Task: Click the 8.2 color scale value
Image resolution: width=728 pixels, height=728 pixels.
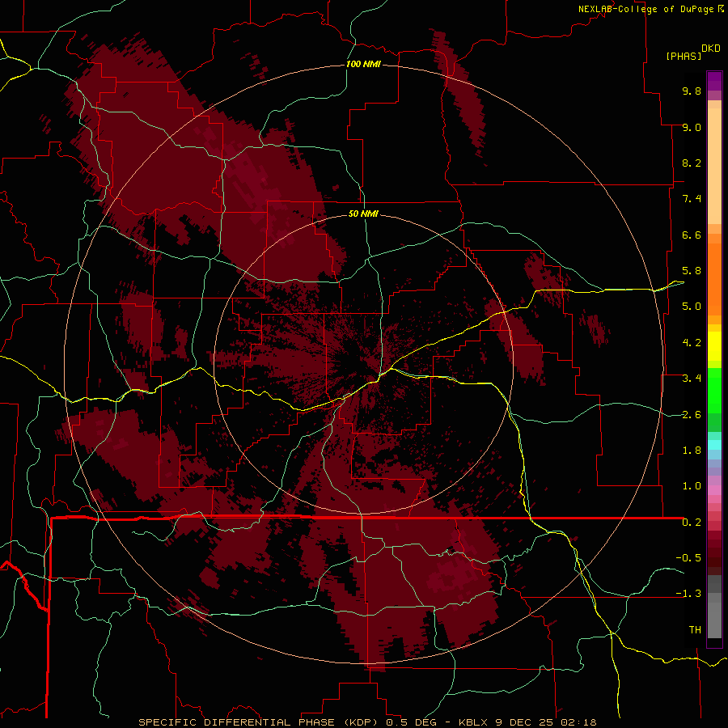Action: click(692, 163)
